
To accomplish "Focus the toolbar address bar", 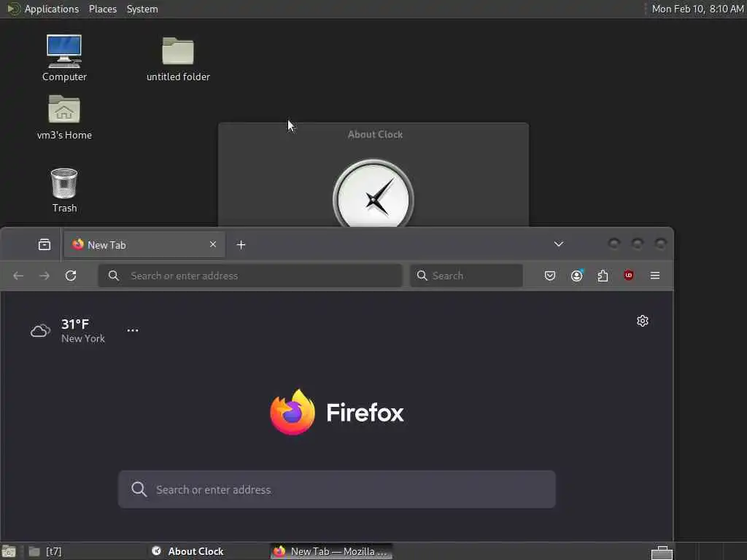I will pyautogui.click(x=250, y=276).
